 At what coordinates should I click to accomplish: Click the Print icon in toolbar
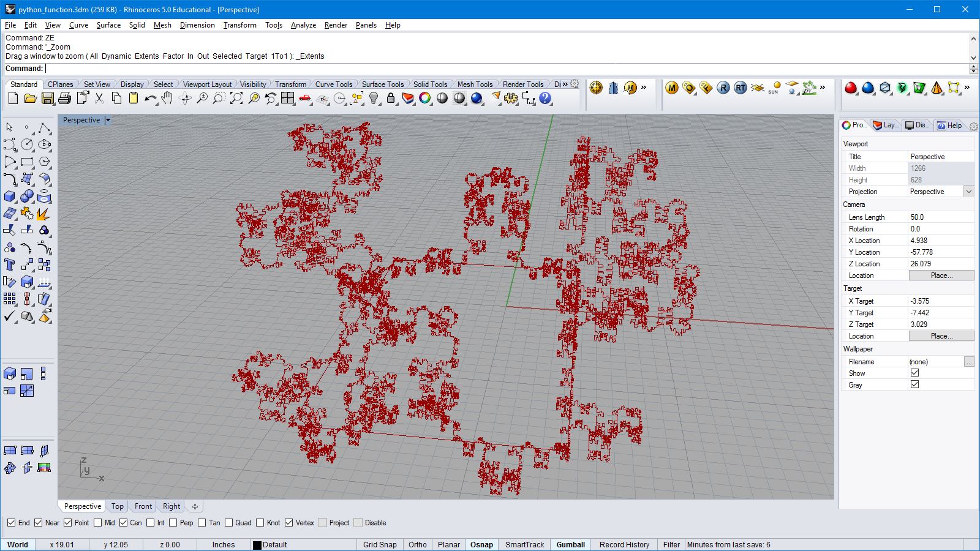(64, 98)
